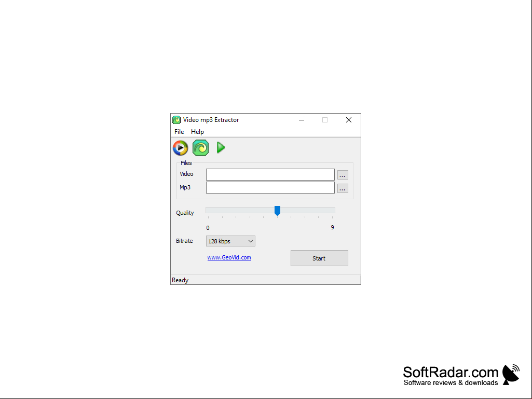This screenshot has width=532, height=399.
Task: Click the Ready status bar text
Action: 180,280
